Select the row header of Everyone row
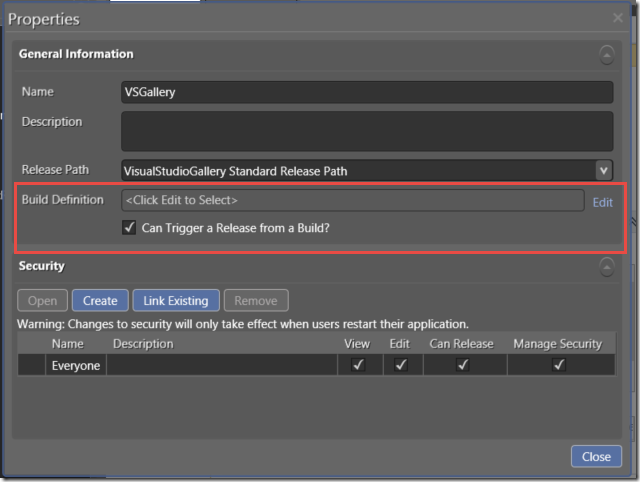Viewport: 640px width, 482px height. pyautogui.click(x=31, y=365)
